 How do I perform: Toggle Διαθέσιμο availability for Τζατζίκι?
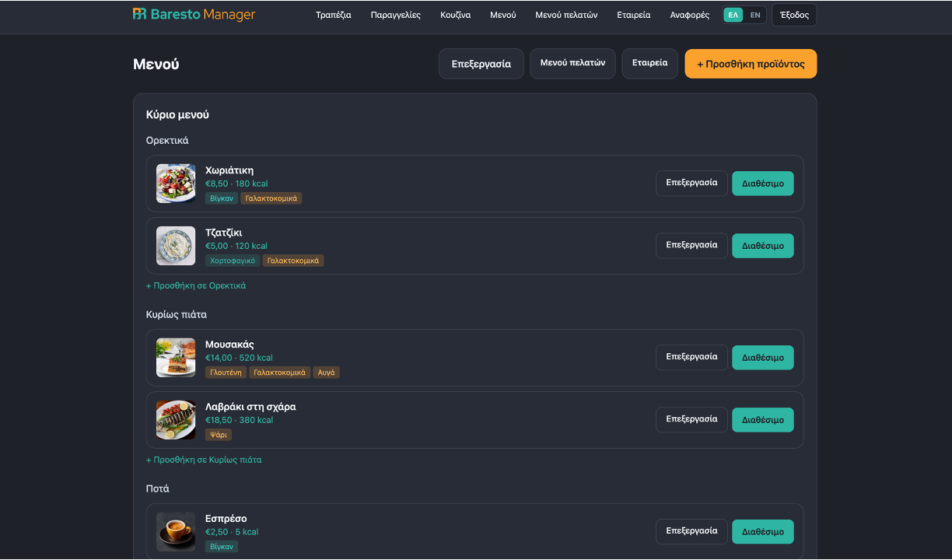763,246
